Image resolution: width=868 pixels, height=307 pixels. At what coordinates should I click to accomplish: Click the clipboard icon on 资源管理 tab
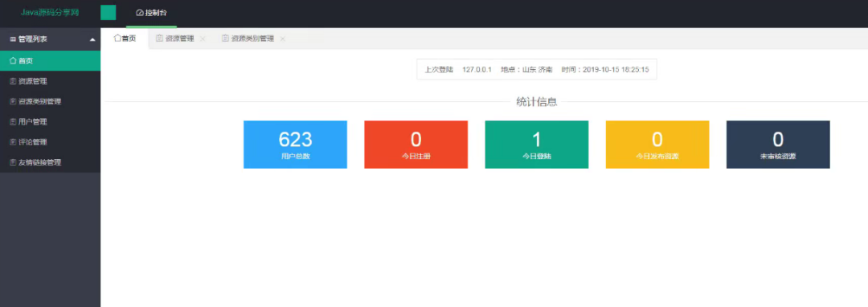[x=159, y=39]
